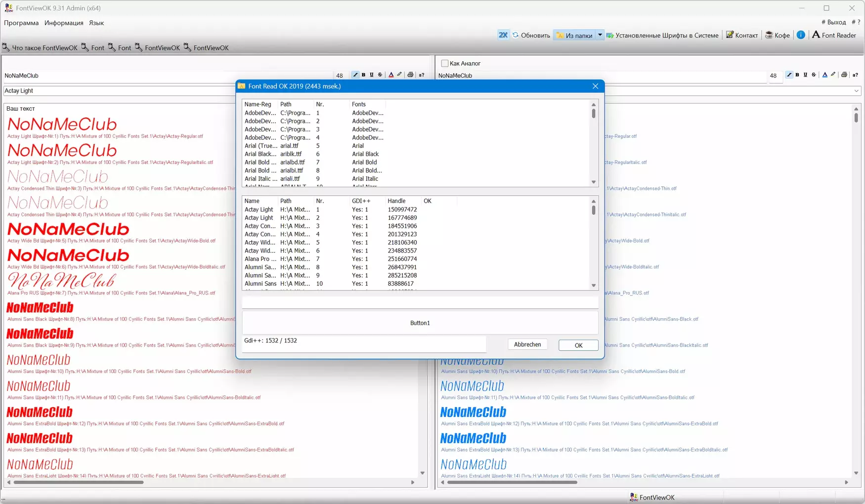Click the Abbrechen button
Screen dimensions: 865x504
click(527, 344)
